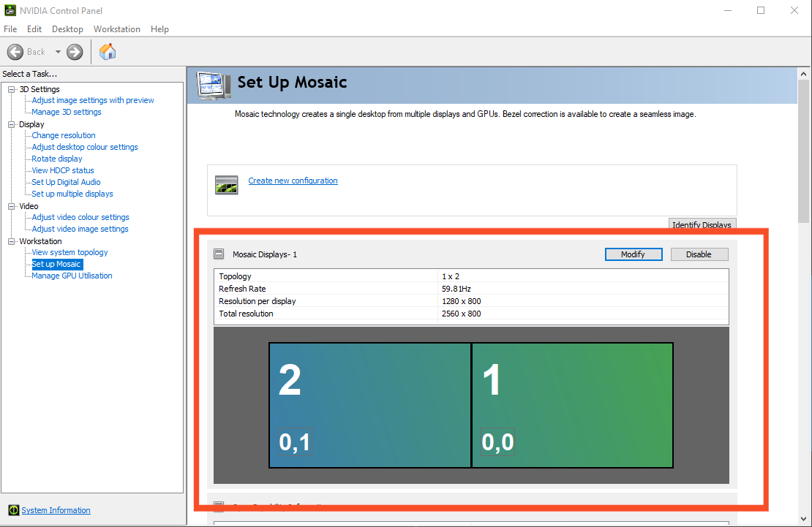Click the Resolution per display value 1280 x 800
Image resolution: width=812 pixels, height=527 pixels.
[x=462, y=301]
